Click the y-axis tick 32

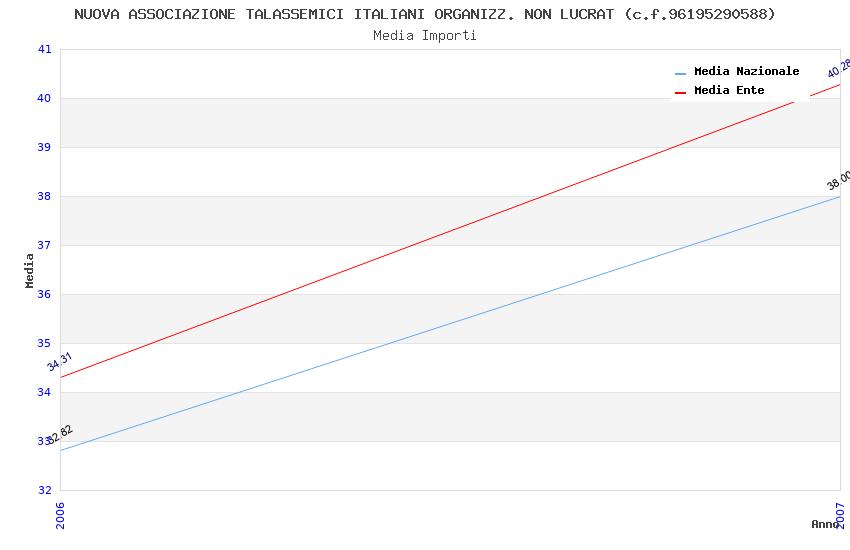(44, 490)
